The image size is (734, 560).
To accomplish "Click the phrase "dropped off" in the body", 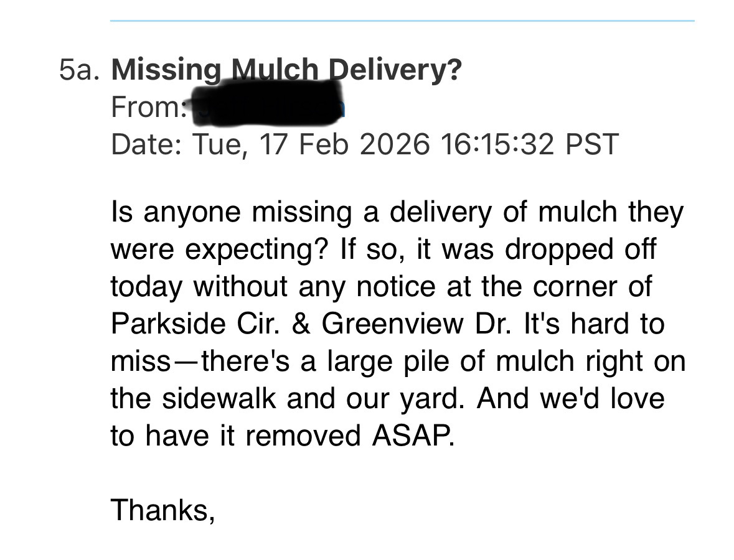I will pyautogui.click(x=580, y=250).
